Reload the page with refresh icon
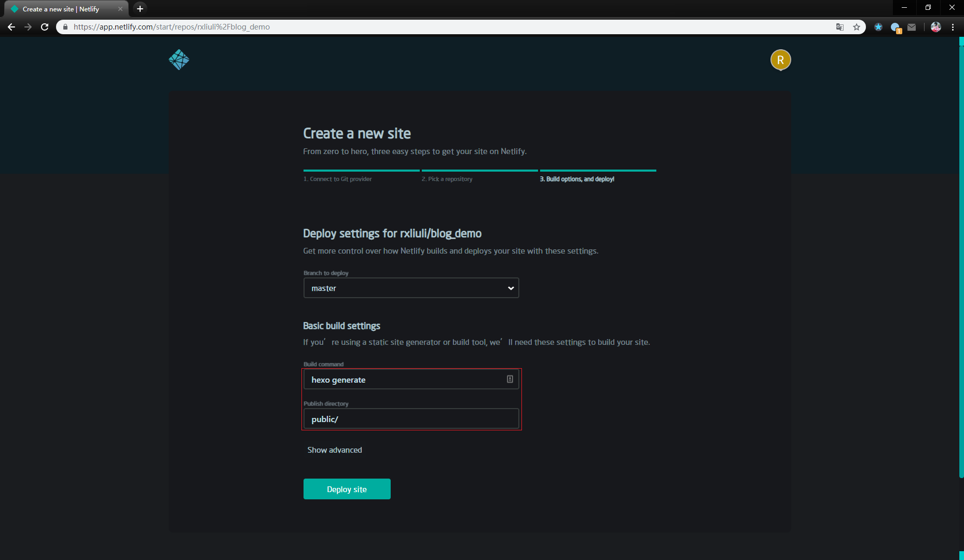964x560 pixels. coord(45,27)
